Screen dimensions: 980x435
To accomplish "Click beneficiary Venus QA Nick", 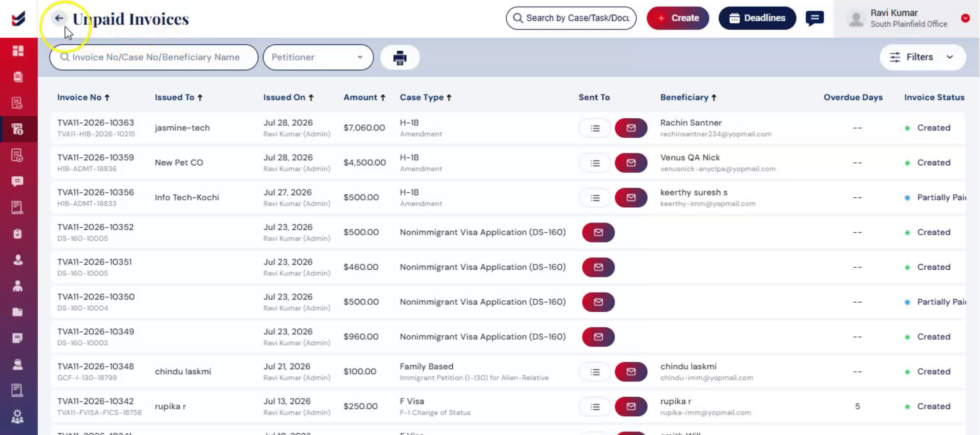I will 690,158.
